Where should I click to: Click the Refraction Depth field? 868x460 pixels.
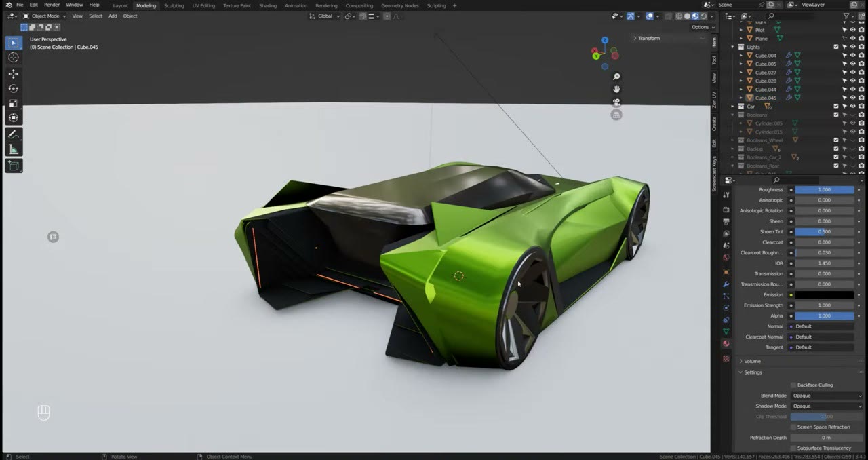[x=827, y=438]
